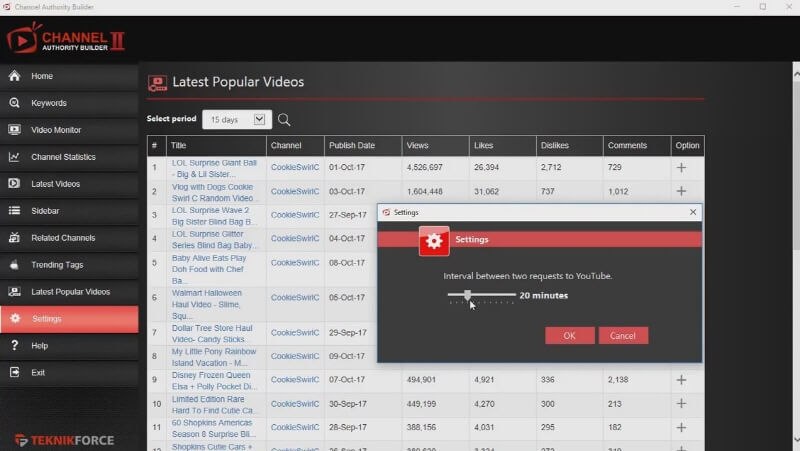This screenshot has width=800, height=451.
Task: Click the main window vertical scrollbar
Action: (796, 255)
